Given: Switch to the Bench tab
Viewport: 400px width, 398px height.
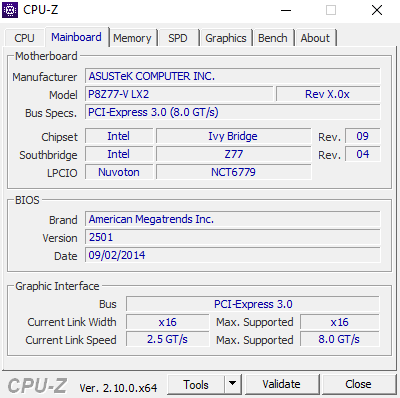Looking at the screenshot, I should (x=273, y=38).
